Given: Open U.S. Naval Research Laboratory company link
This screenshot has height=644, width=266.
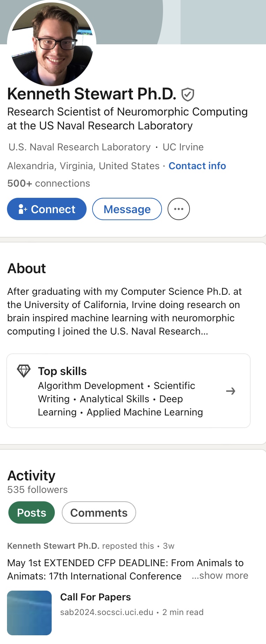Looking at the screenshot, I should pos(80,147).
